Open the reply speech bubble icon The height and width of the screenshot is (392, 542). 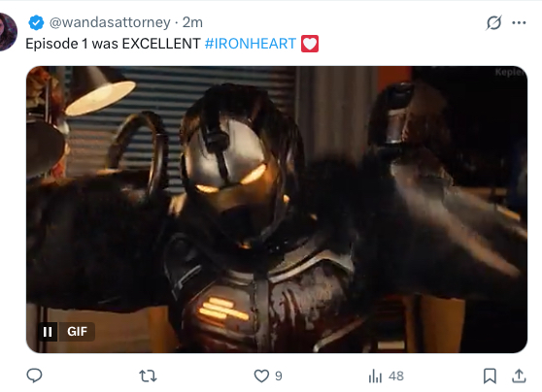(x=34, y=376)
